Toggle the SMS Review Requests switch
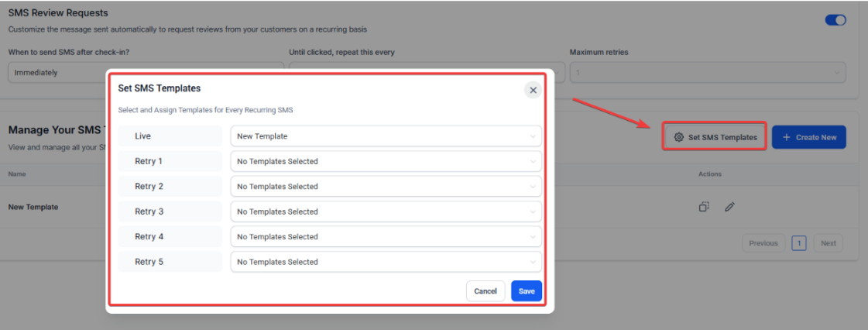Screen dimensions: 868x330 click(835, 20)
